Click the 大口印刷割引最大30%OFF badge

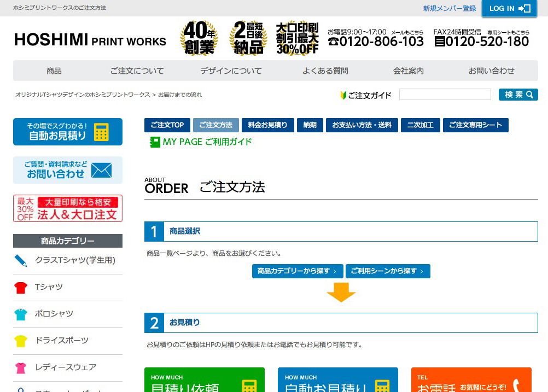tap(298, 38)
